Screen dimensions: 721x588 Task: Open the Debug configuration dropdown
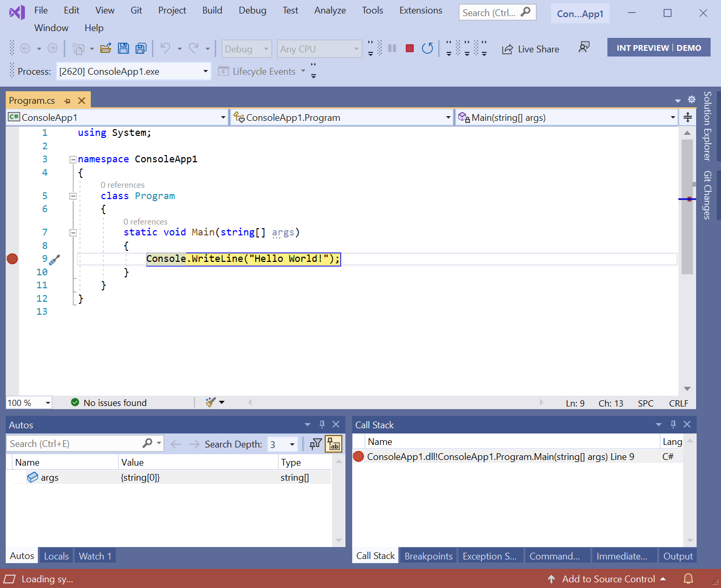pos(246,49)
